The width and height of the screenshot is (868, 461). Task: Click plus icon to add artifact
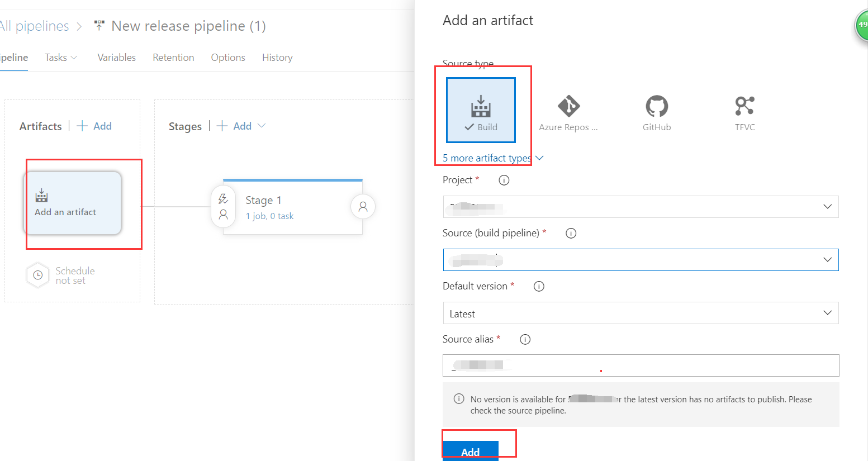point(82,126)
